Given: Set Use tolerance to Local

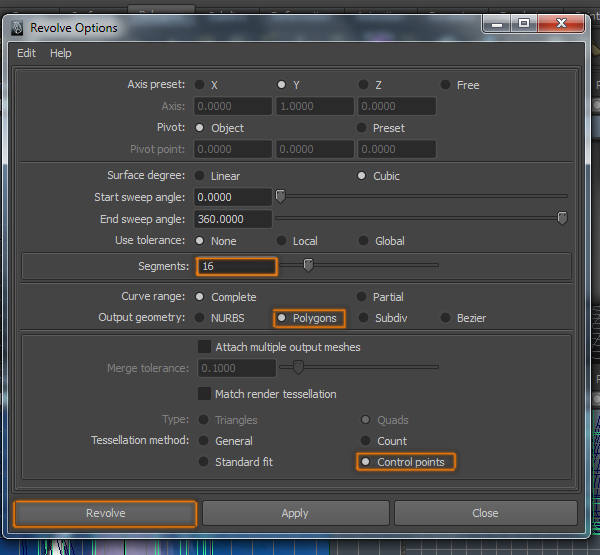Looking at the screenshot, I should click(283, 241).
